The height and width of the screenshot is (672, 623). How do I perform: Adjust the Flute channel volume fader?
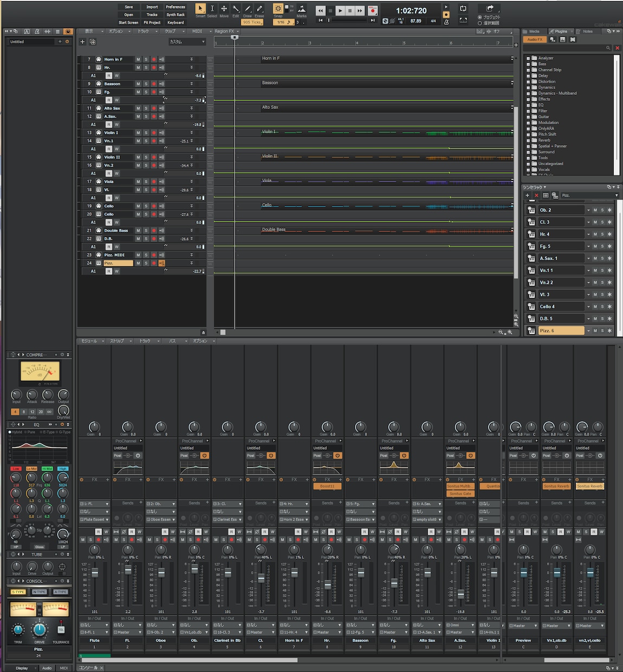[95, 573]
